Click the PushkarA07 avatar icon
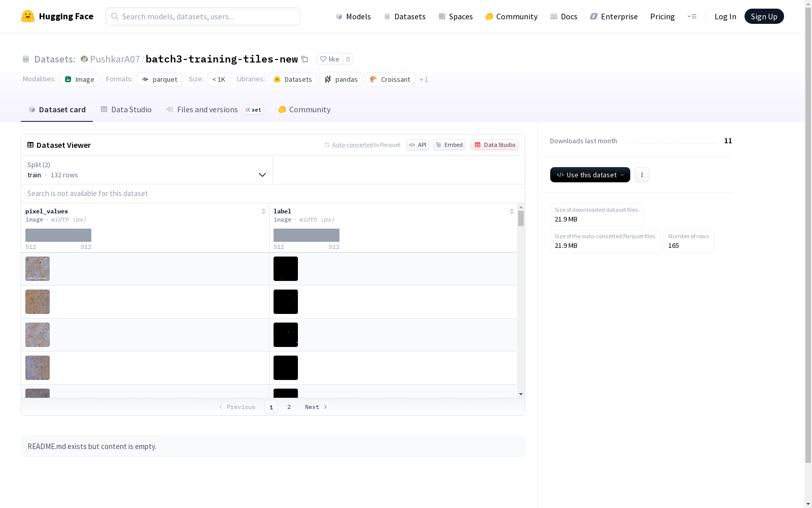812x508 pixels. [84, 59]
